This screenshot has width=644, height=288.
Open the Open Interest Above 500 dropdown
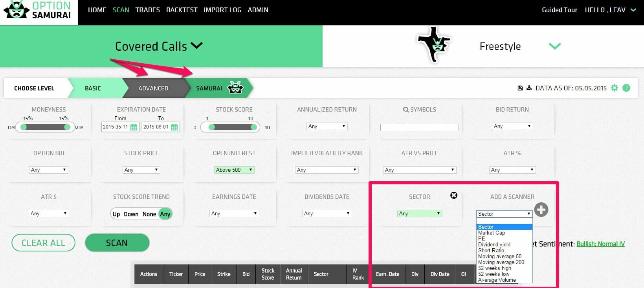pyautogui.click(x=234, y=170)
